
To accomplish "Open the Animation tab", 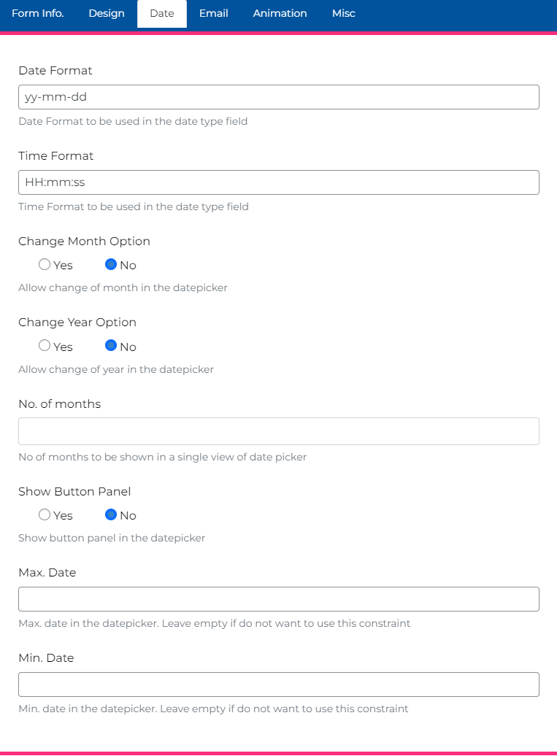I will click(280, 13).
